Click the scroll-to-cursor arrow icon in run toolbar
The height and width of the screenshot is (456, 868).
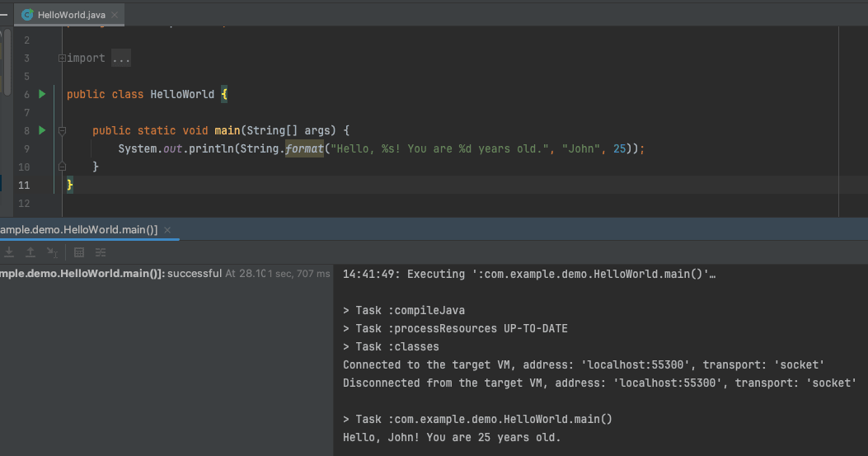(52, 252)
